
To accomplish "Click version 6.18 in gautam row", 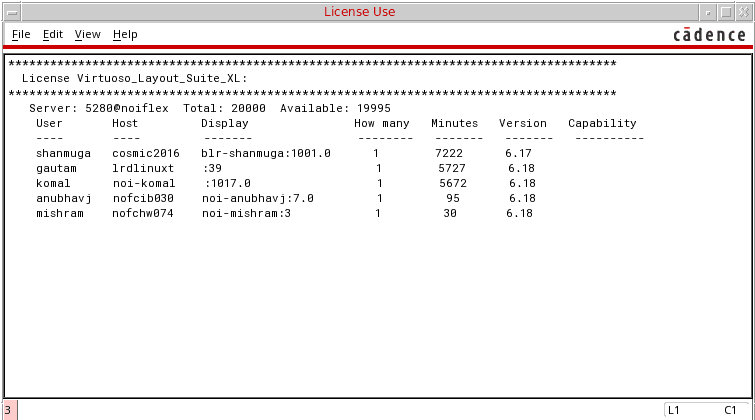I will coord(521,169).
